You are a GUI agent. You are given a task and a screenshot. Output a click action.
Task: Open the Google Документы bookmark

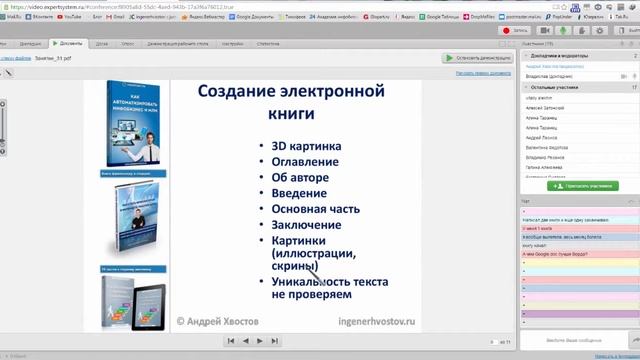pyautogui.click(x=251, y=17)
